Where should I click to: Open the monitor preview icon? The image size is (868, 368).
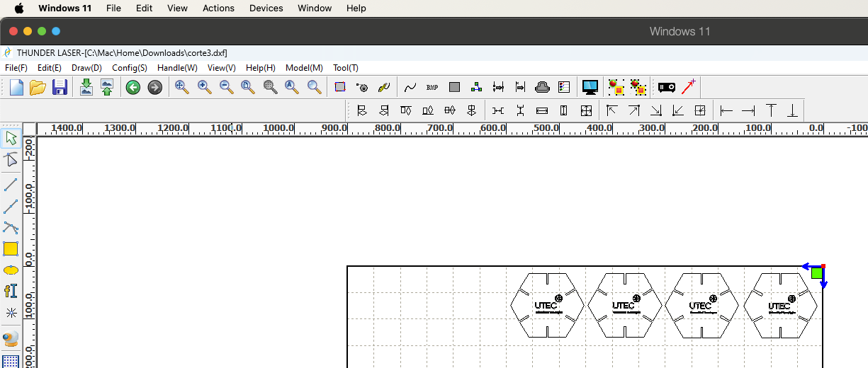[x=590, y=87]
